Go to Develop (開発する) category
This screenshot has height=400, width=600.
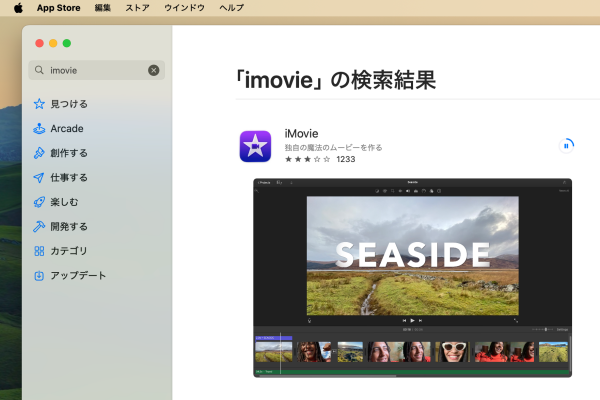pyautogui.click(x=69, y=226)
